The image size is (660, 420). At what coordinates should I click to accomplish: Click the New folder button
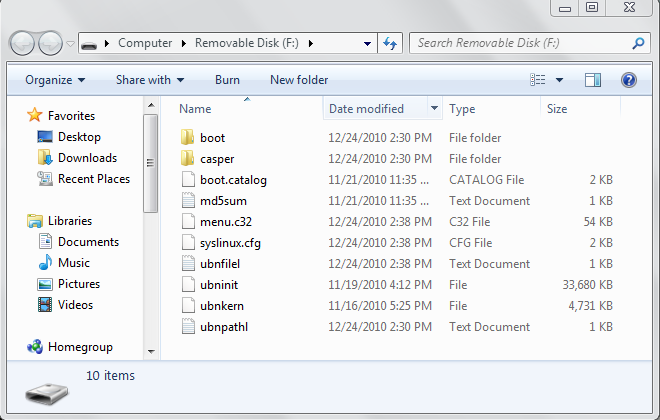[x=299, y=80]
